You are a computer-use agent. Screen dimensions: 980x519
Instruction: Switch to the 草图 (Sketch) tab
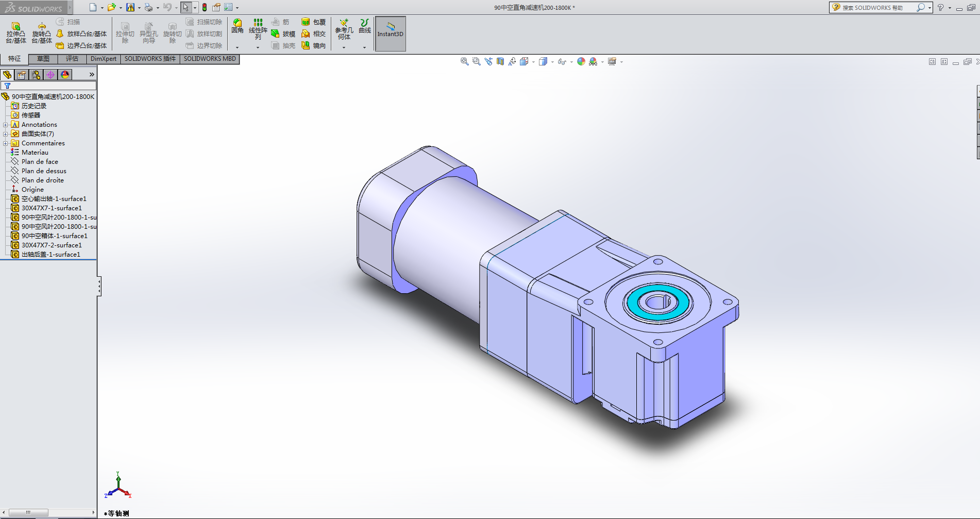pos(43,59)
